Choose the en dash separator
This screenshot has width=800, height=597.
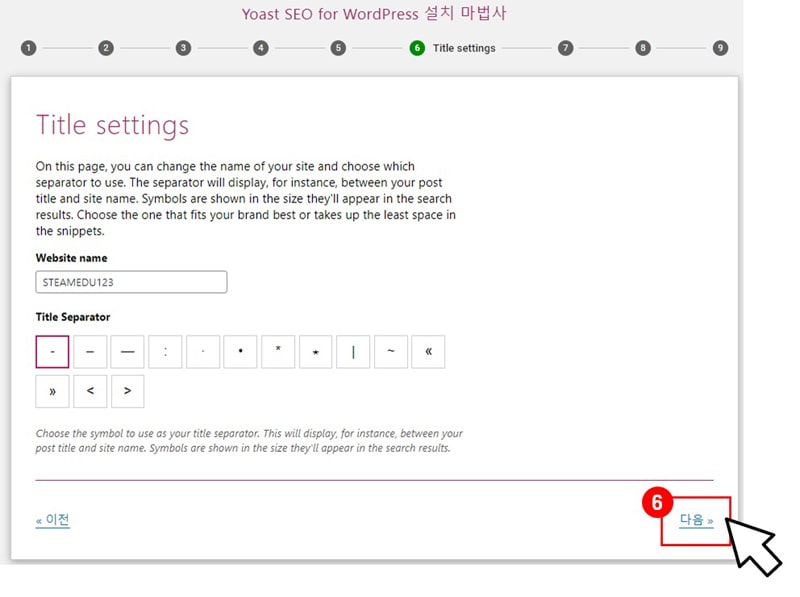pyautogui.click(x=90, y=352)
